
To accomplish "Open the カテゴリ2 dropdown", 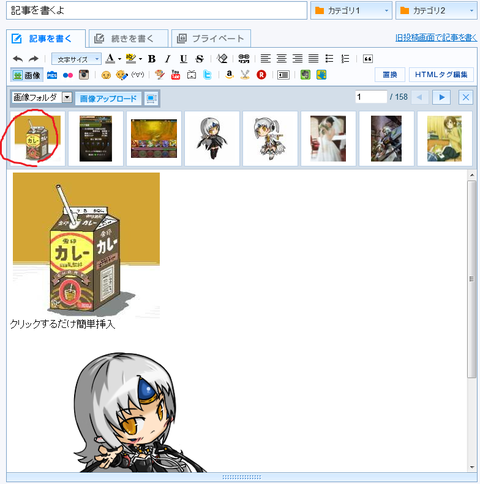I will pyautogui.click(x=436, y=11).
